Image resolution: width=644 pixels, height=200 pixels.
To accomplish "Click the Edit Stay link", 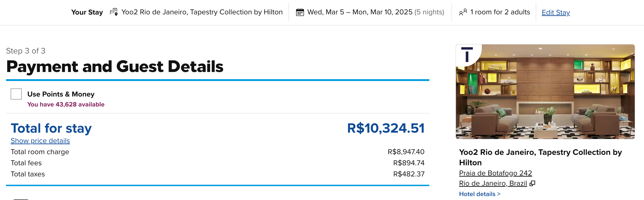I will click(x=555, y=12).
